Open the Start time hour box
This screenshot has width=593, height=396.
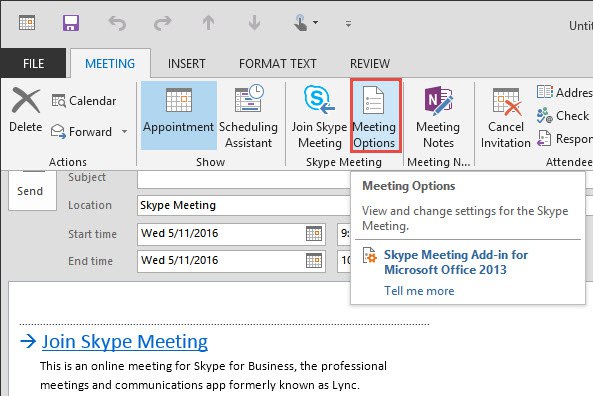coord(345,233)
